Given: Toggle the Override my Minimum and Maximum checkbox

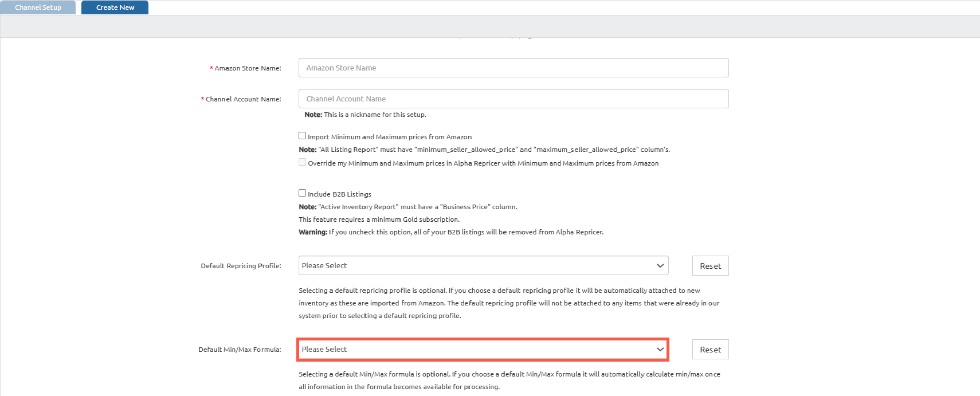Looking at the screenshot, I should tap(302, 162).
